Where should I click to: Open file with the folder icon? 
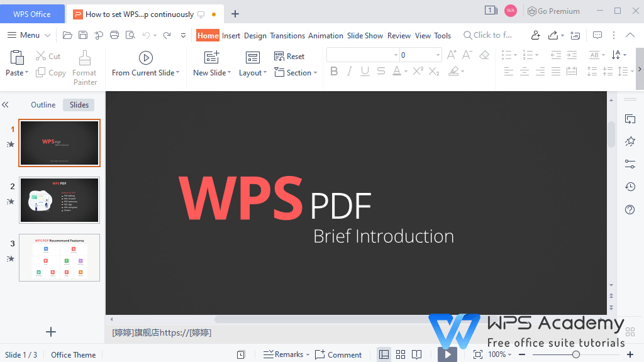coord(67,35)
